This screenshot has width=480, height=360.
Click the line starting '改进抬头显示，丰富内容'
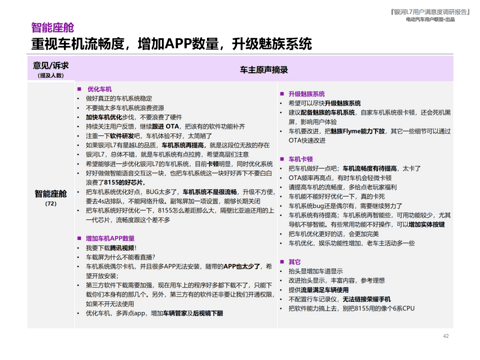click(x=337, y=281)
